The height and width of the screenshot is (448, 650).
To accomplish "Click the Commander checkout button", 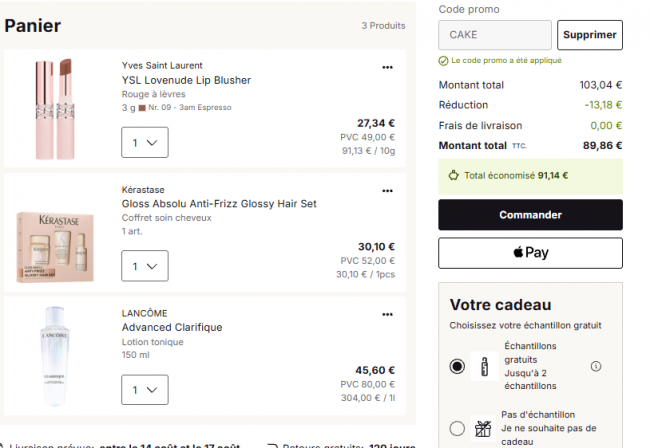I will pyautogui.click(x=530, y=215).
